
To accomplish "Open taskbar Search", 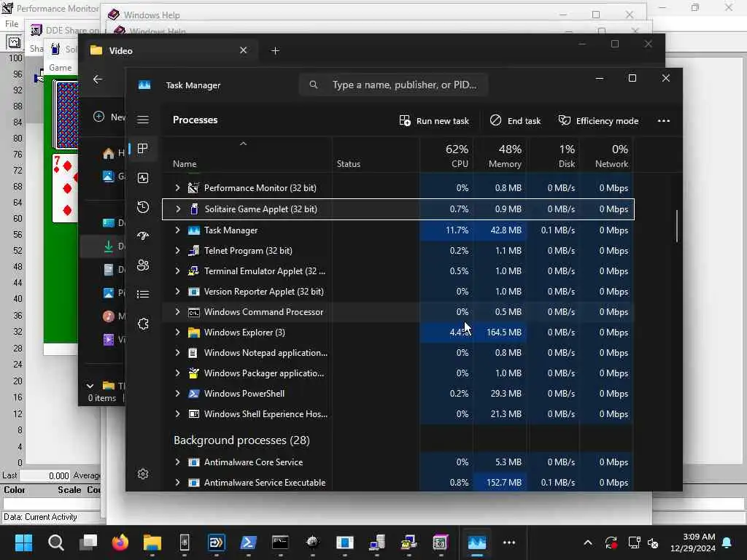I will 55,542.
